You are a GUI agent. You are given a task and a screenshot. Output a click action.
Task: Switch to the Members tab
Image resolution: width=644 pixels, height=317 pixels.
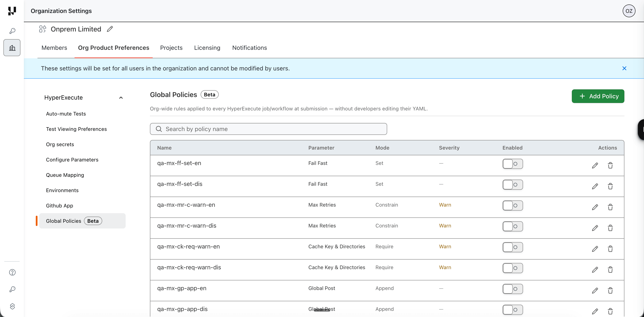point(54,48)
